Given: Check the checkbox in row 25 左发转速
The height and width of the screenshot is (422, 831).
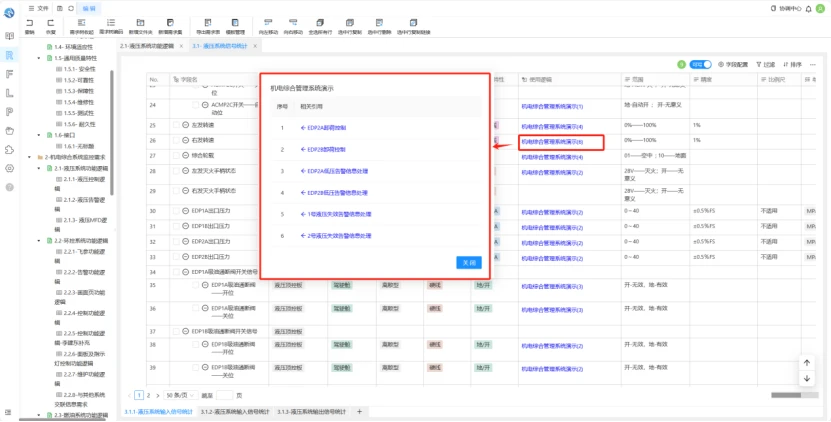Looking at the screenshot, I should (176, 125).
